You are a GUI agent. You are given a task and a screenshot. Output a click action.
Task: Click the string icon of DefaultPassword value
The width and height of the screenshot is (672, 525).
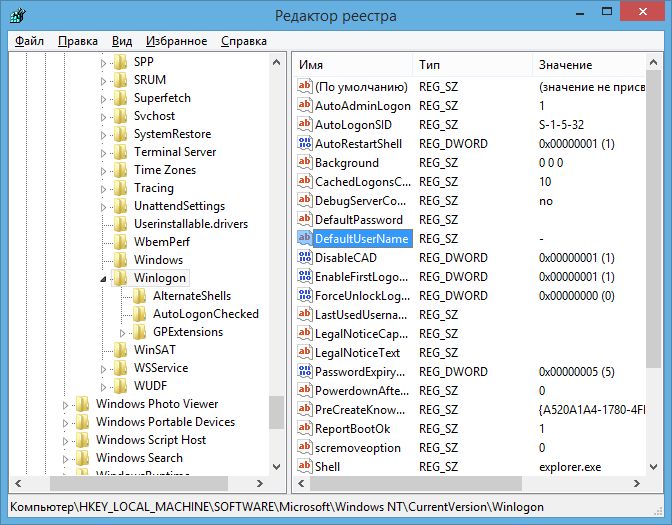pos(305,219)
